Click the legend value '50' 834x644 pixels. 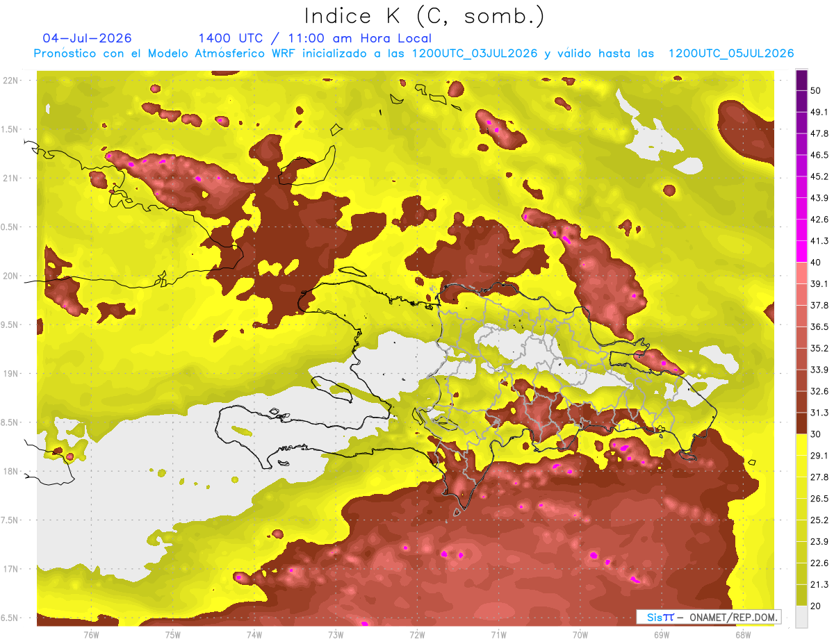tap(815, 91)
